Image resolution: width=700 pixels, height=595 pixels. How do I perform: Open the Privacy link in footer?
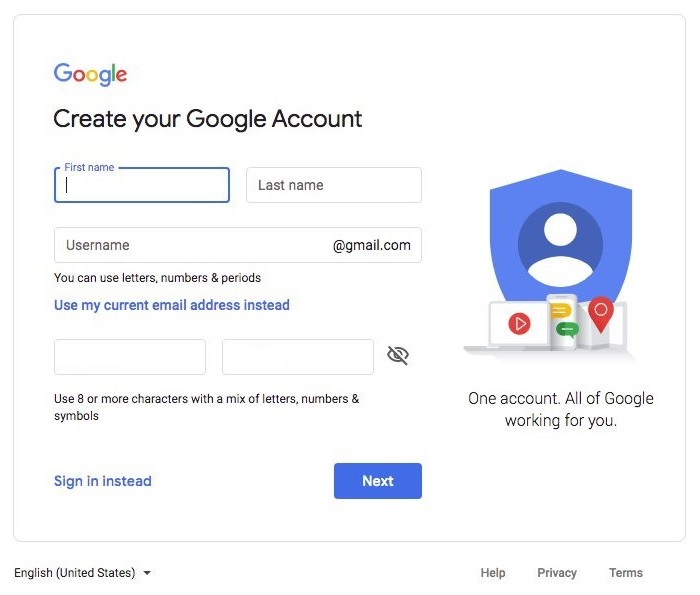(557, 573)
